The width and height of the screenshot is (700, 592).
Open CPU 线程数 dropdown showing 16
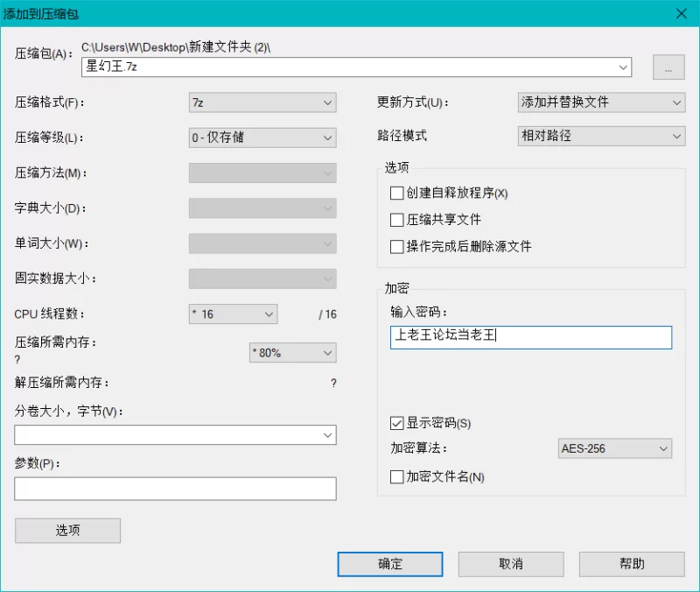233,314
